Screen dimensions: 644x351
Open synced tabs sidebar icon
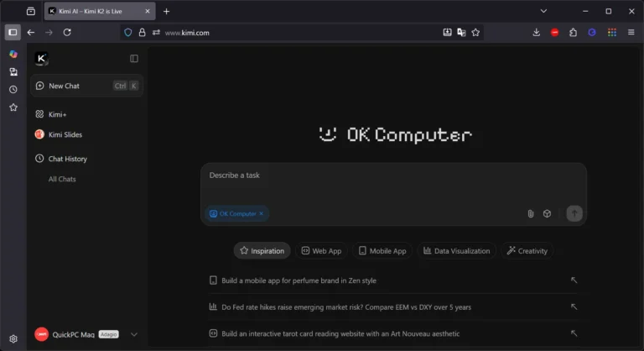[x=13, y=72]
